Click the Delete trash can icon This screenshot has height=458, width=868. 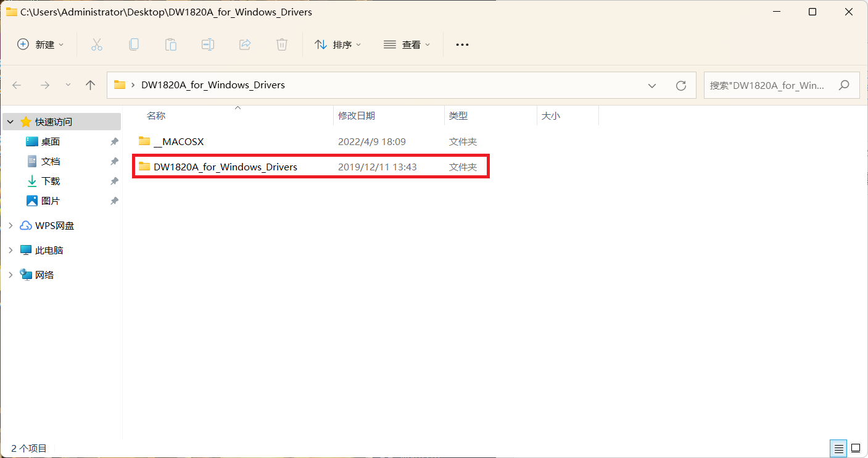(x=282, y=44)
